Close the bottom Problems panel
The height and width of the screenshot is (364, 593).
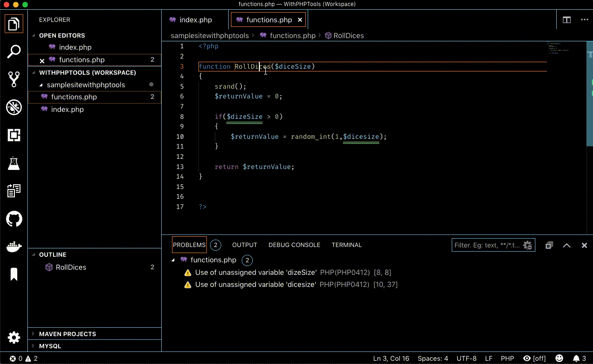click(x=584, y=245)
